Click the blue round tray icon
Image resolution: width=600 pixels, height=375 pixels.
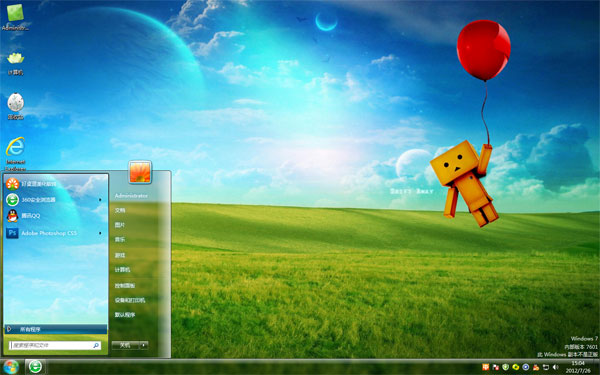(526, 367)
